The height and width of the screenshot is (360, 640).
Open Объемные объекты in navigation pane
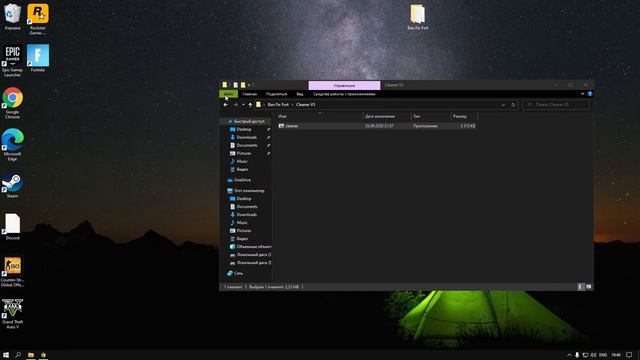(251, 247)
